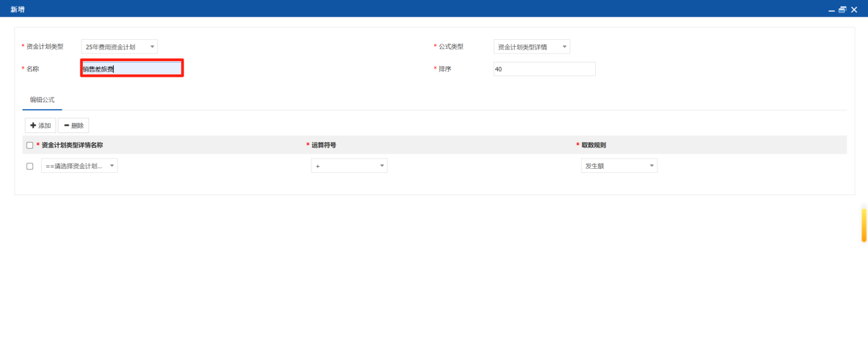Click the 添加 button text
This screenshot has height=350, width=868.
click(45, 126)
